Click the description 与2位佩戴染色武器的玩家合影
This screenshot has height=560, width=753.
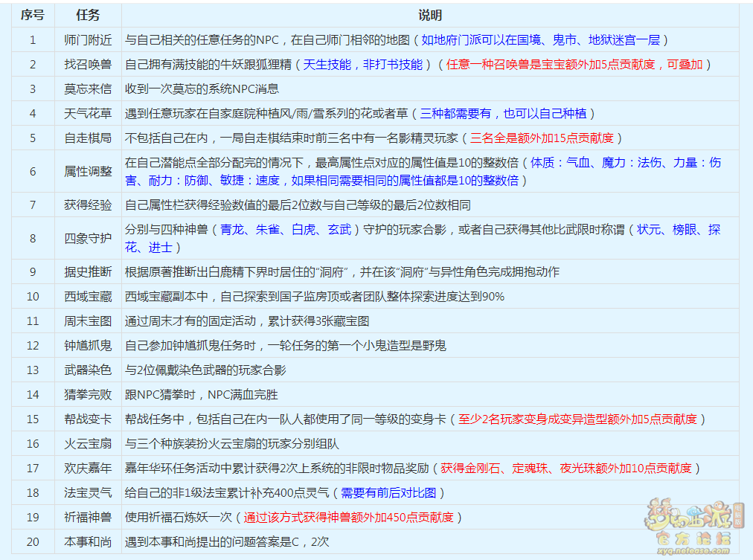coord(205,370)
